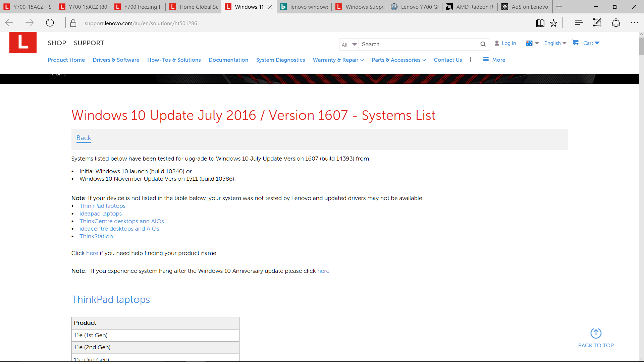Click the Lenovo red logo
The width and height of the screenshot is (644, 362).
(x=23, y=42)
